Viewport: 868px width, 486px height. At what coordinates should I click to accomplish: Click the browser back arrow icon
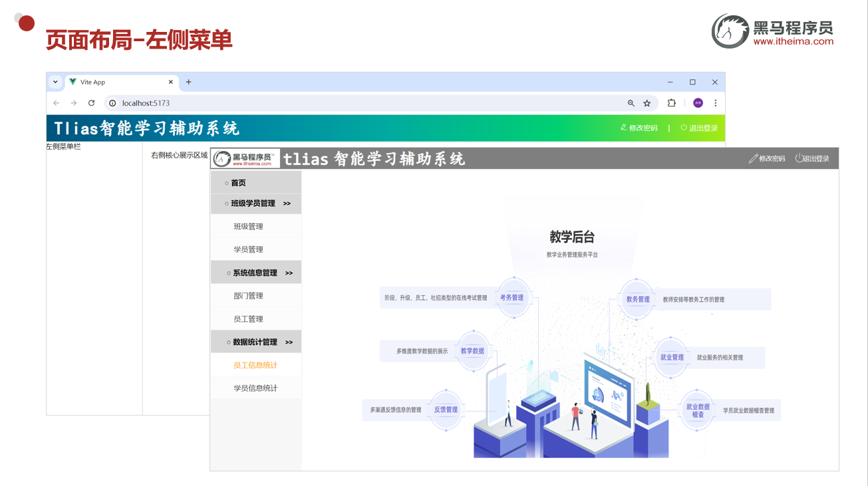point(56,103)
